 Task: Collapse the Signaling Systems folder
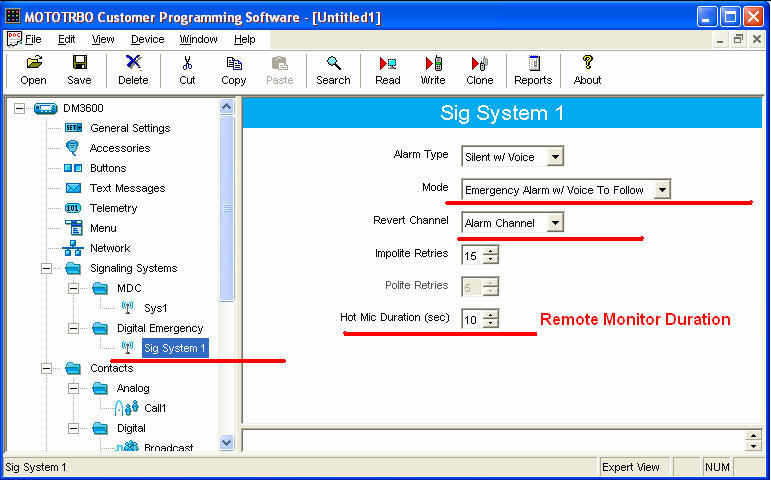point(47,268)
